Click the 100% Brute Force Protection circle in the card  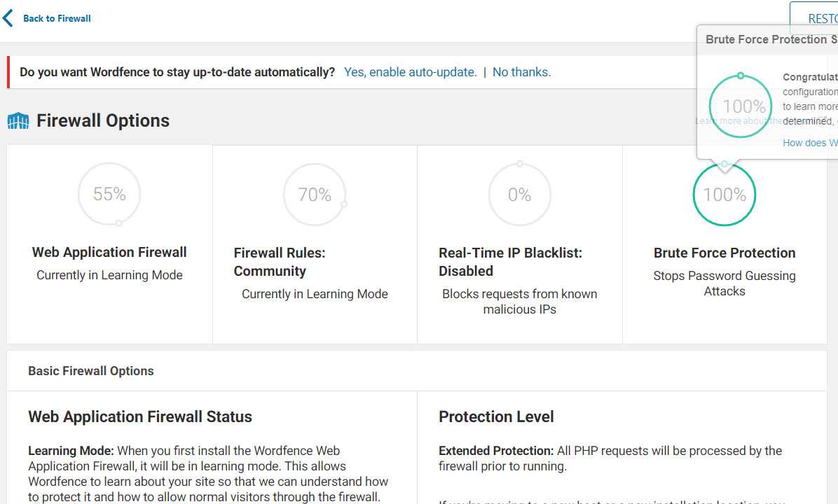(x=724, y=194)
